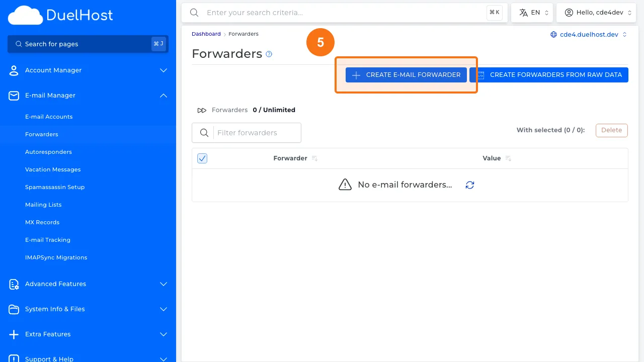This screenshot has height=362, width=644.
Task: Sort the Value column
Action: pyautogui.click(x=508, y=158)
